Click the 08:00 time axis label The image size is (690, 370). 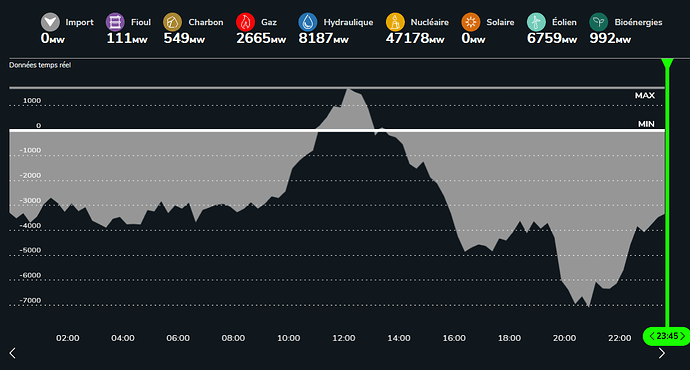[x=233, y=338]
